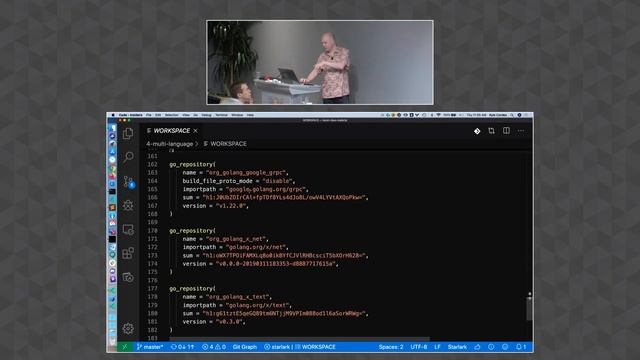Split the editor to the right
640x360 pixels.
tap(506, 131)
